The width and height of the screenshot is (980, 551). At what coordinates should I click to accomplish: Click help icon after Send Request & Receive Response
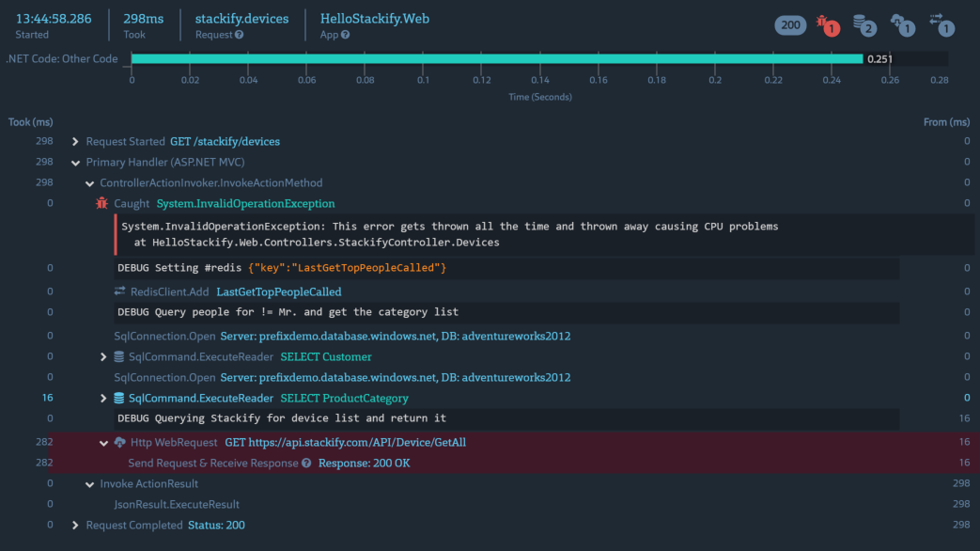pyautogui.click(x=306, y=463)
